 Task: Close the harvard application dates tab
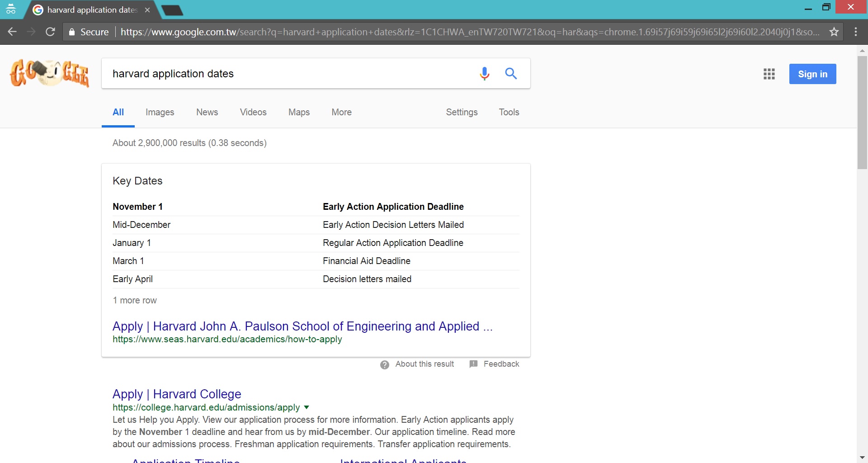(x=147, y=10)
